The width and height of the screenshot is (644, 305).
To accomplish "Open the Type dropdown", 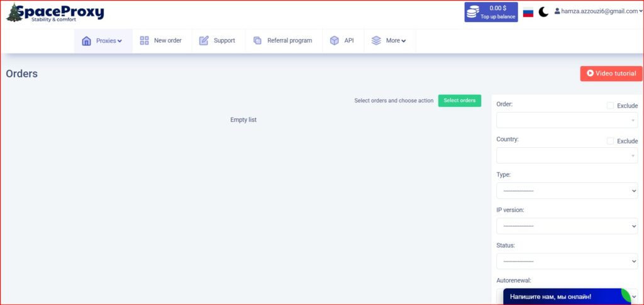I will pyautogui.click(x=567, y=191).
